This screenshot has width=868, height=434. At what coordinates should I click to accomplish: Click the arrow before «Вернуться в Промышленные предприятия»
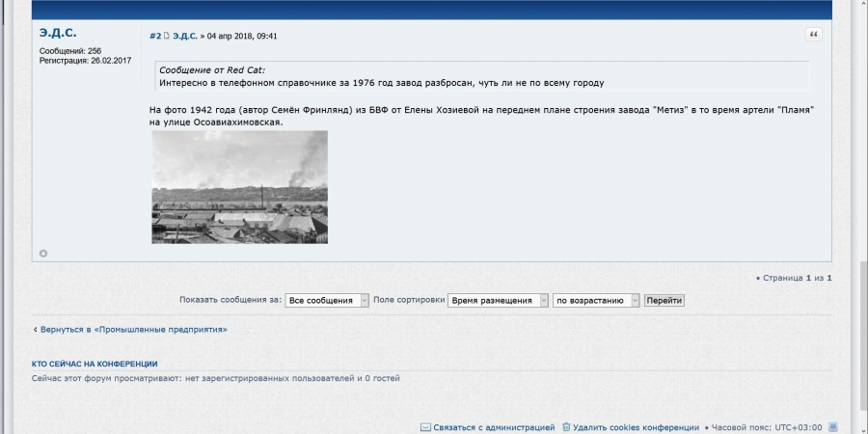pos(36,329)
